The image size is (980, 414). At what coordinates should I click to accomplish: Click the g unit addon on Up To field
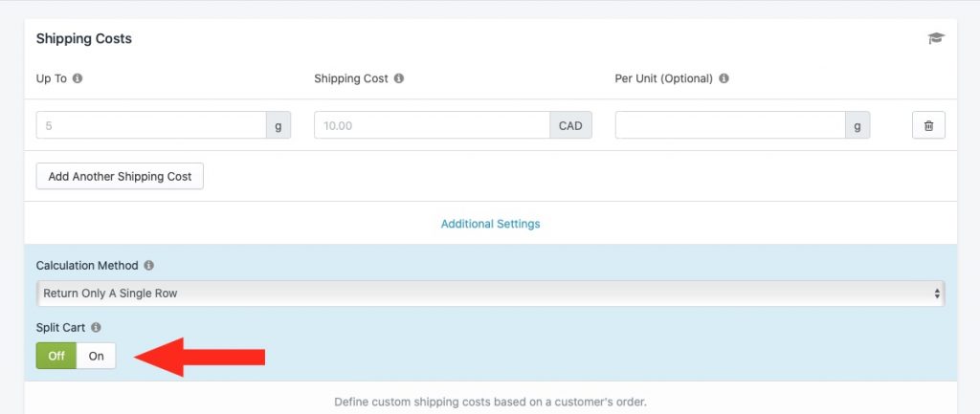(x=278, y=125)
